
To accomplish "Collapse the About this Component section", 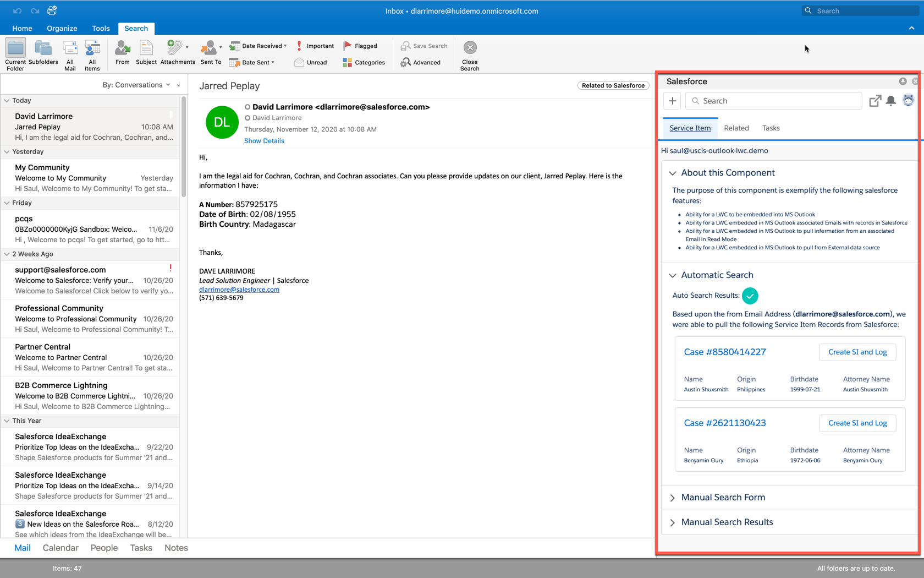I will coord(672,173).
